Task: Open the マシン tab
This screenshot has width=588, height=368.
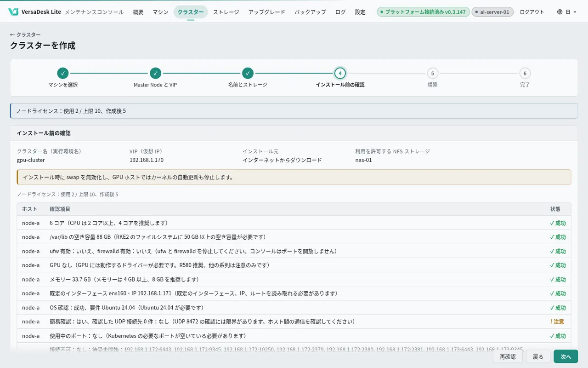Action: (x=160, y=12)
